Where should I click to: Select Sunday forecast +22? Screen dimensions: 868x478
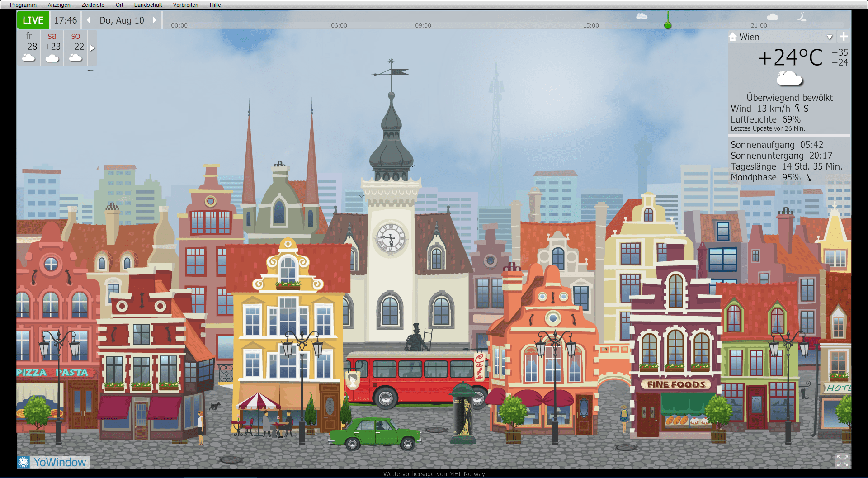click(76, 48)
